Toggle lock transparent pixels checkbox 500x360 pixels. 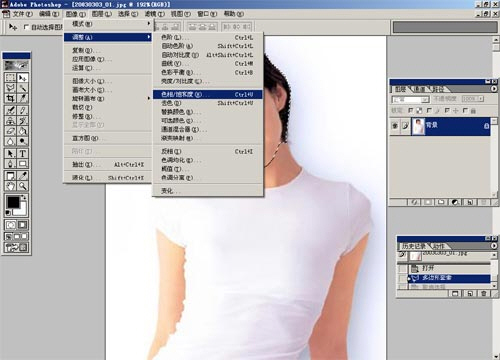pyautogui.click(x=410, y=110)
